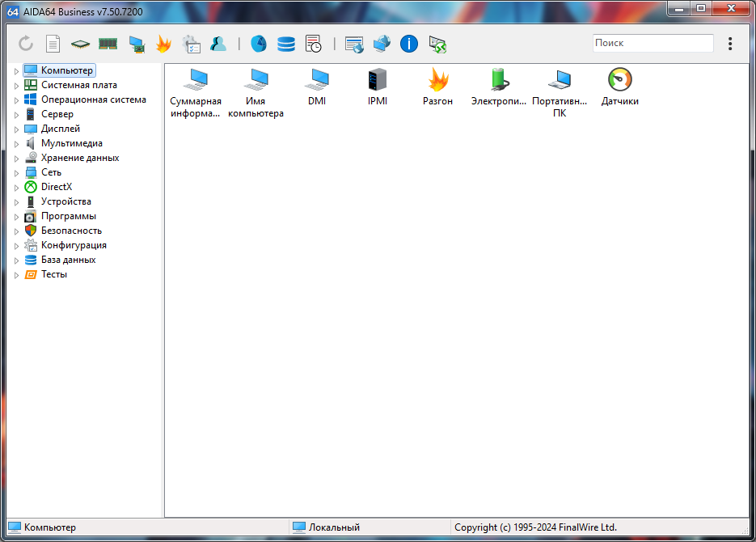
Task: Click Локальный in the status bar
Action: (x=334, y=527)
